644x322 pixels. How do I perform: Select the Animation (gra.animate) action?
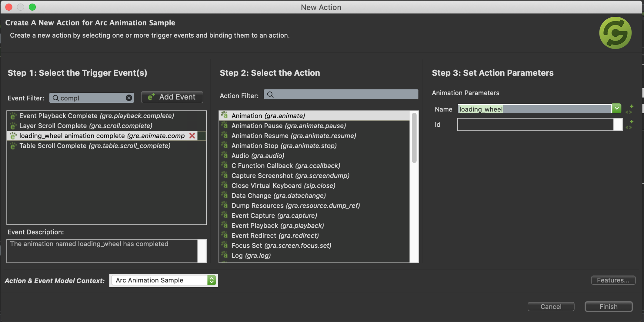tap(314, 116)
